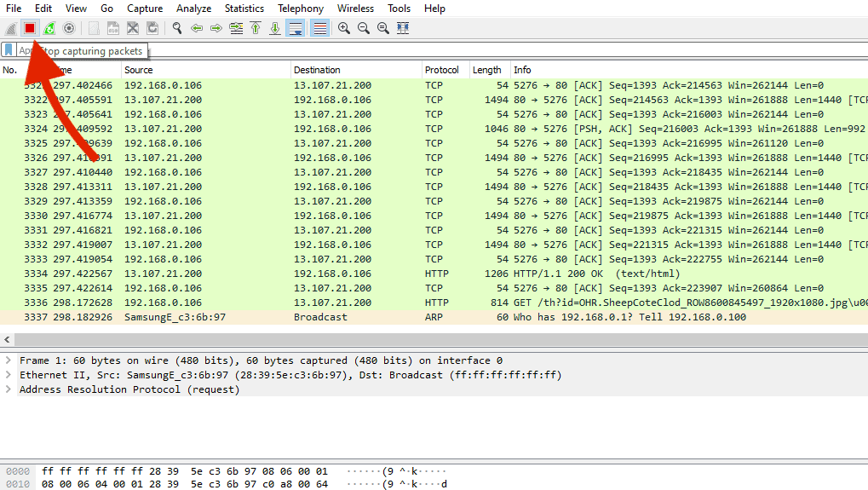The image size is (868, 490).
Task: Open the Analyze menu
Action: click(193, 9)
